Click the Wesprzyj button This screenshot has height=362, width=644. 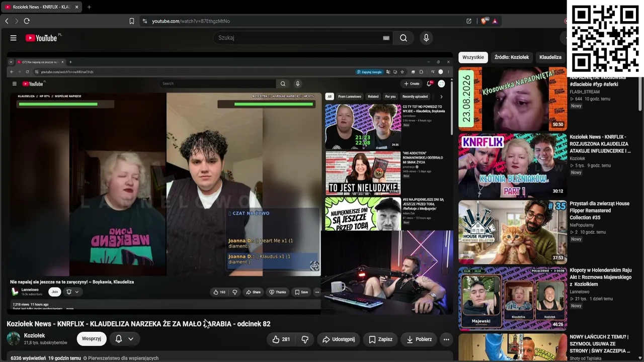[92, 339]
